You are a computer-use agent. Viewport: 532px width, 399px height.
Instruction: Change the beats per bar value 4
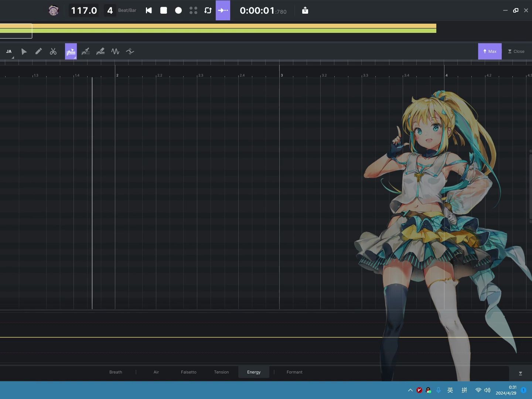(110, 10)
